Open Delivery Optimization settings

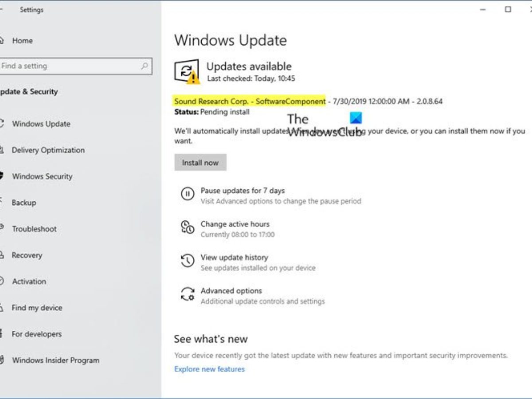click(x=48, y=150)
